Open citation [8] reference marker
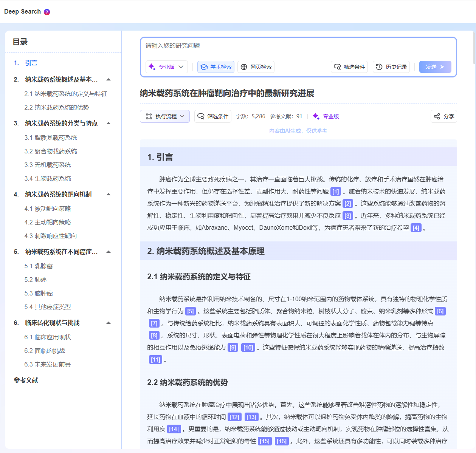The image size is (476, 453). pyautogui.click(x=154, y=335)
